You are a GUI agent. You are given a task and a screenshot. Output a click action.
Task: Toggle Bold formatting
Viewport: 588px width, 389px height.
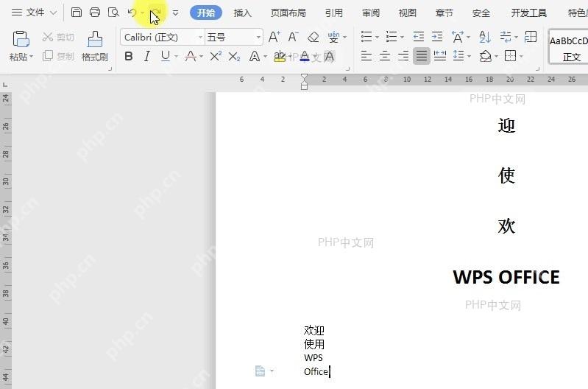[x=129, y=56]
